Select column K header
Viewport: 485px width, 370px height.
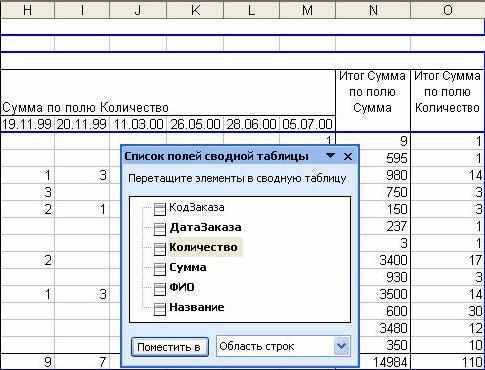point(195,11)
